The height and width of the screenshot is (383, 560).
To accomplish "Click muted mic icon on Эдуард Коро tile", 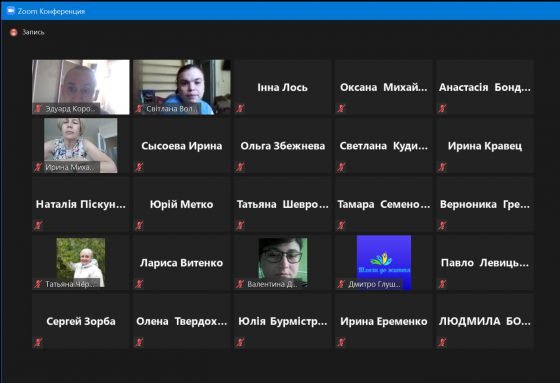I will 38,108.
